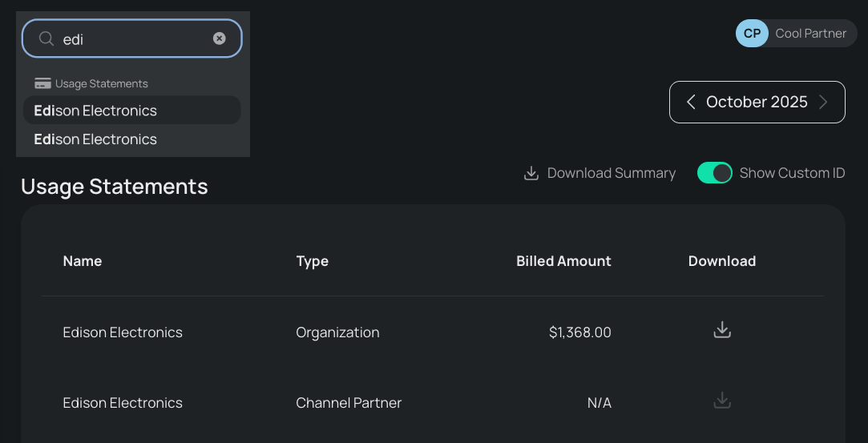868x443 pixels.
Task: Toggle the Show Custom ID switch
Action: click(x=715, y=173)
